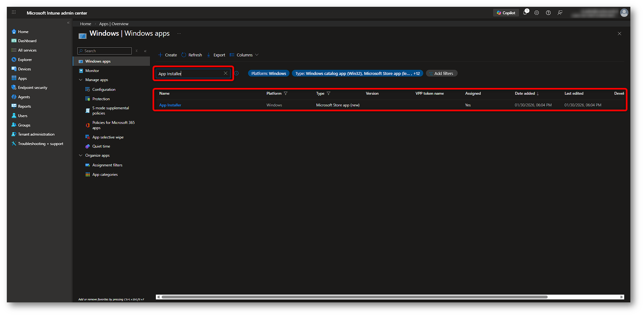644x316 pixels.
Task: Open the settings gear icon
Action: coord(537,13)
